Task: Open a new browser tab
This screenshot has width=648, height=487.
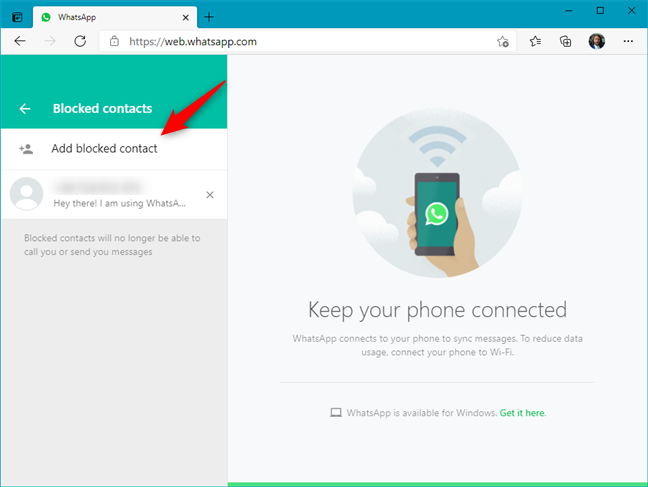Action: tap(209, 17)
